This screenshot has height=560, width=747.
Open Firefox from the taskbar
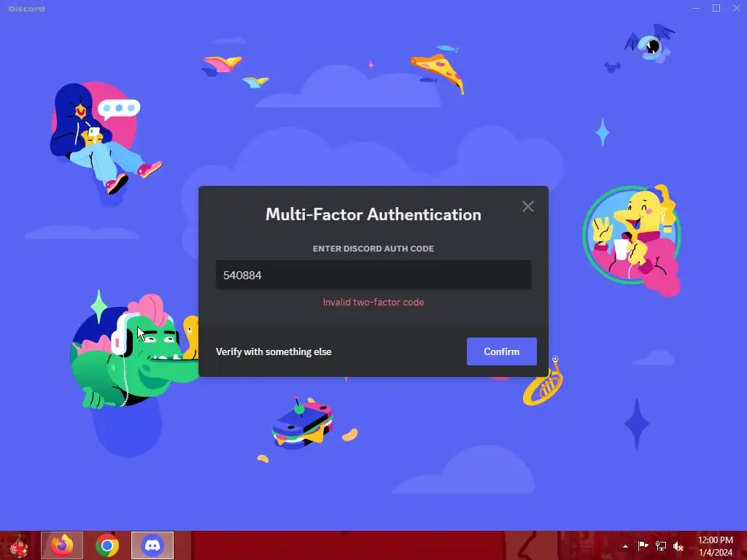click(x=62, y=545)
